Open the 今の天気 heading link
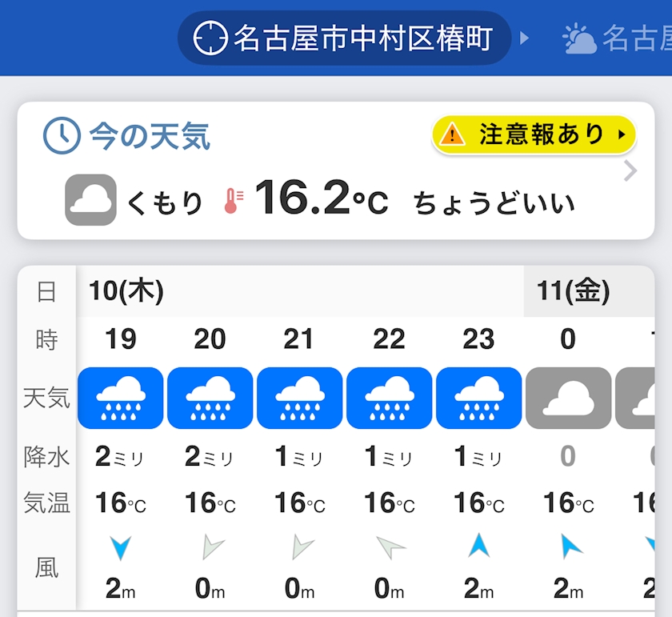This screenshot has width=672, height=617. [x=149, y=136]
